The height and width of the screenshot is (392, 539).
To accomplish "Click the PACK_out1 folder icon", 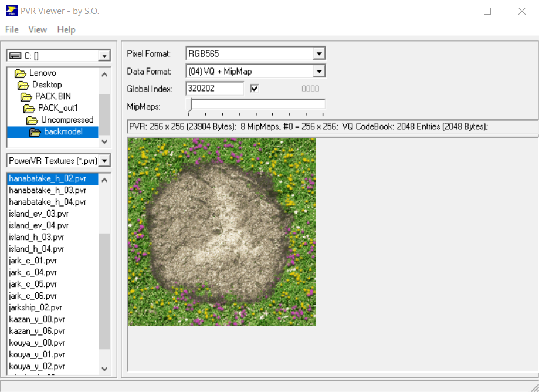I will pyautogui.click(x=29, y=109).
